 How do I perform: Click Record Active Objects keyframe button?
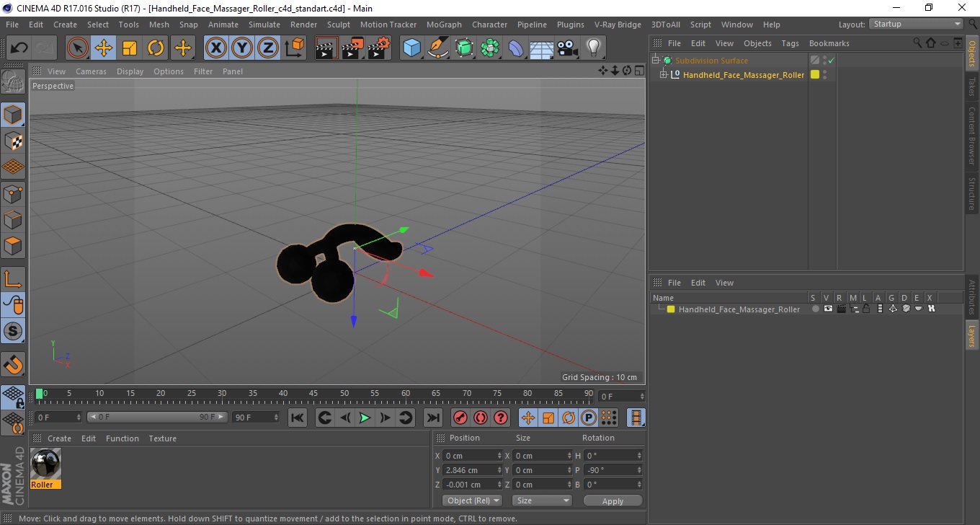tap(460, 418)
